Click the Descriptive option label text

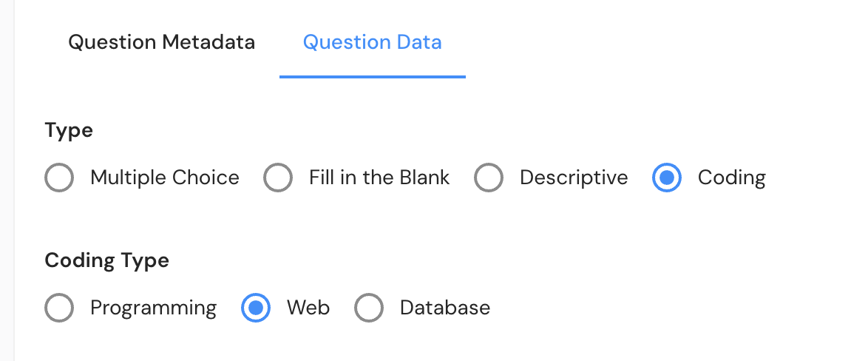click(x=574, y=178)
